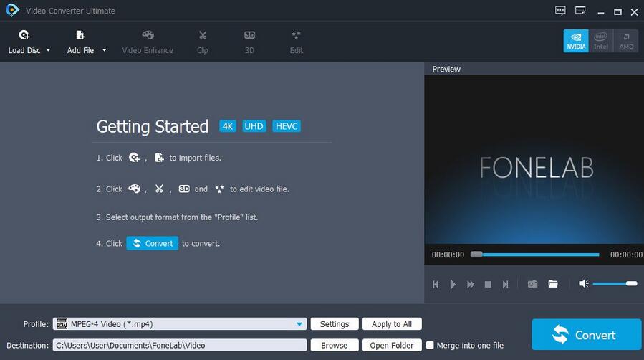This screenshot has height=360, width=644.
Task: Open profile Settings
Action: click(x=335, y=324)
